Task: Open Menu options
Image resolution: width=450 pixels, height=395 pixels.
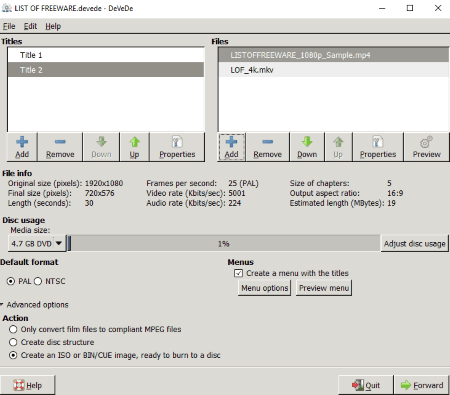Action: 265,288
